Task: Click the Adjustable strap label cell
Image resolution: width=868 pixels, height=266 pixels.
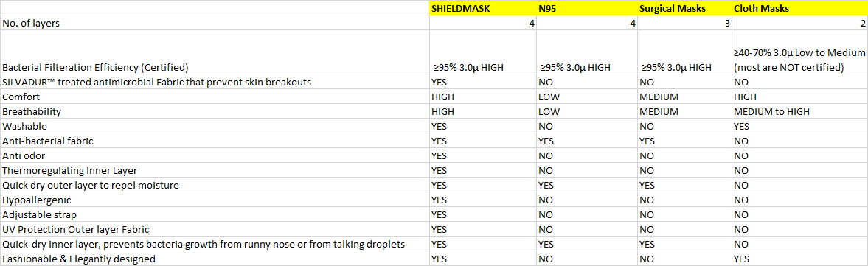Action: 215,214
